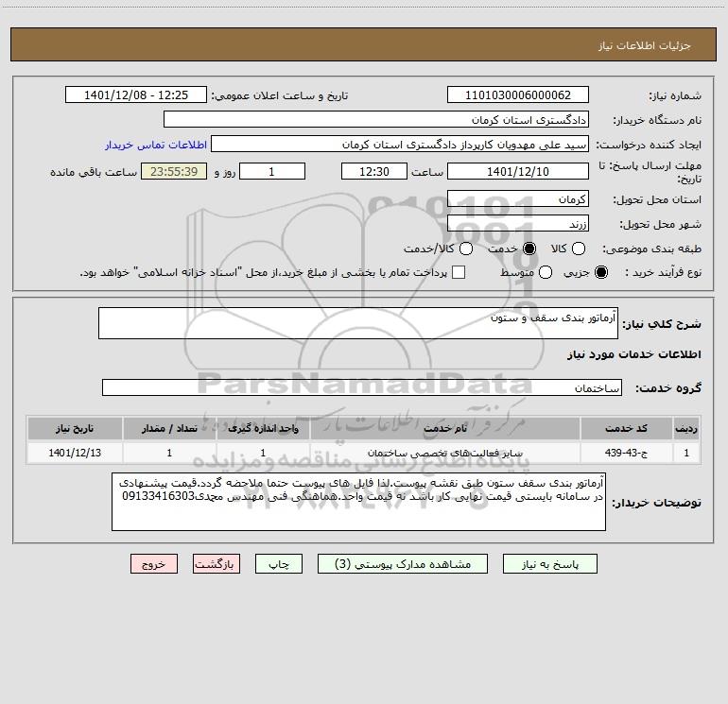Click the تاریخ نیاز column header
Viewport: 728px width, 704px height.
[x=75, y=428]
